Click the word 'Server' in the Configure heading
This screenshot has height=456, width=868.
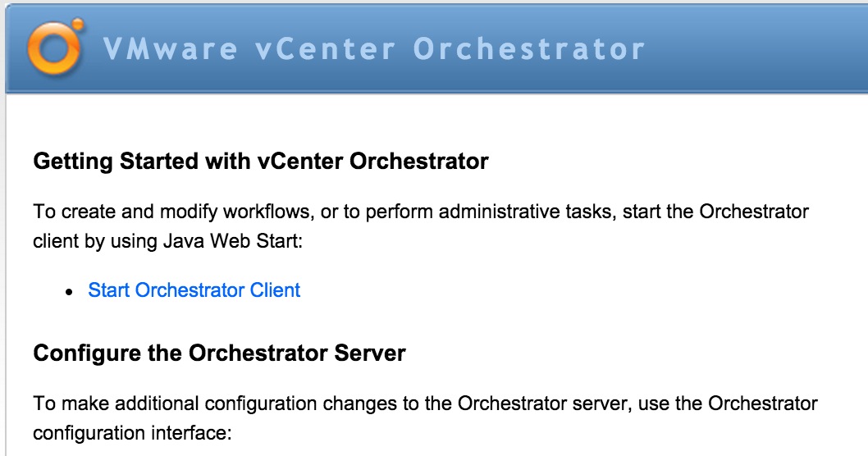coord(371,353)
